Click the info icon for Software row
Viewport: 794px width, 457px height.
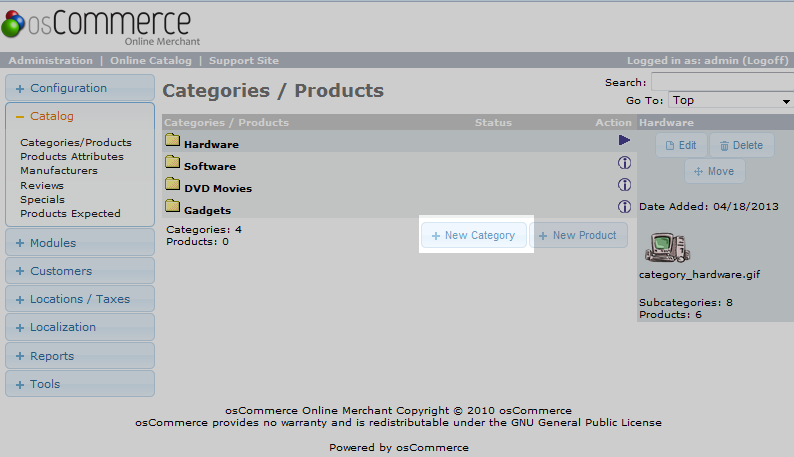pyautogui.click(x=624, y=163)
